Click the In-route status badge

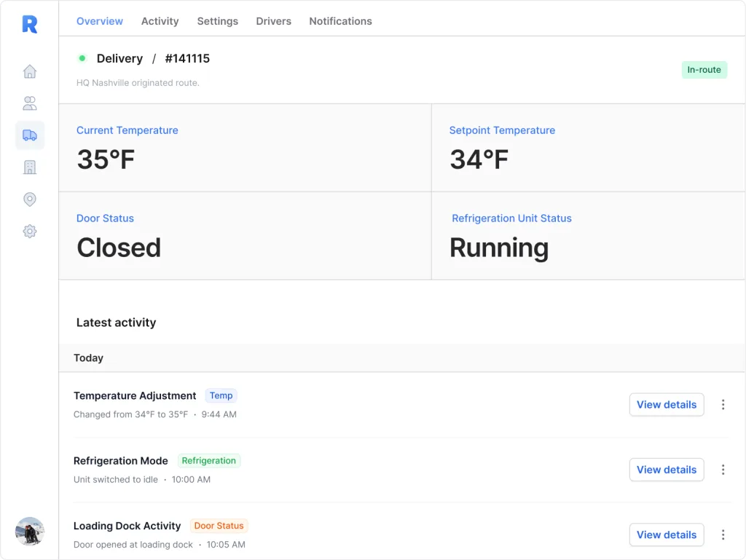[x=704, y=70]
